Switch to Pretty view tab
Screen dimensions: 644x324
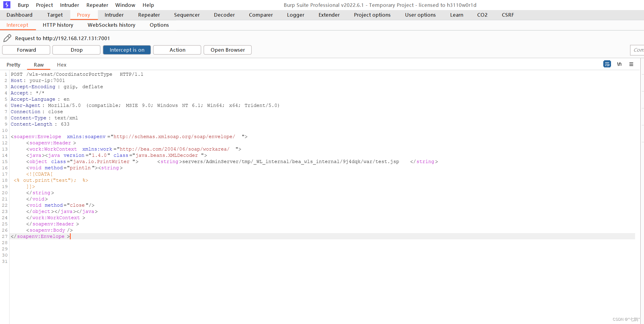click(x=13, y=65)
